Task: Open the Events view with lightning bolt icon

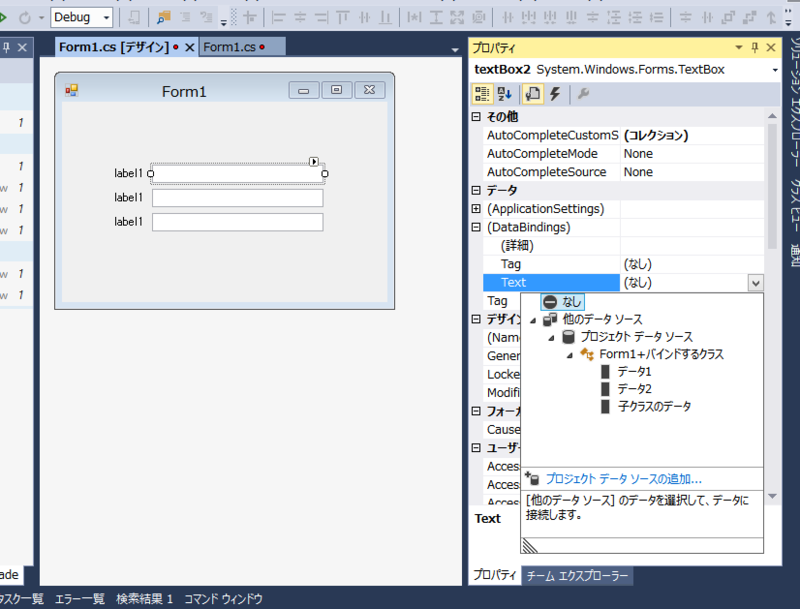Action: 555,93
